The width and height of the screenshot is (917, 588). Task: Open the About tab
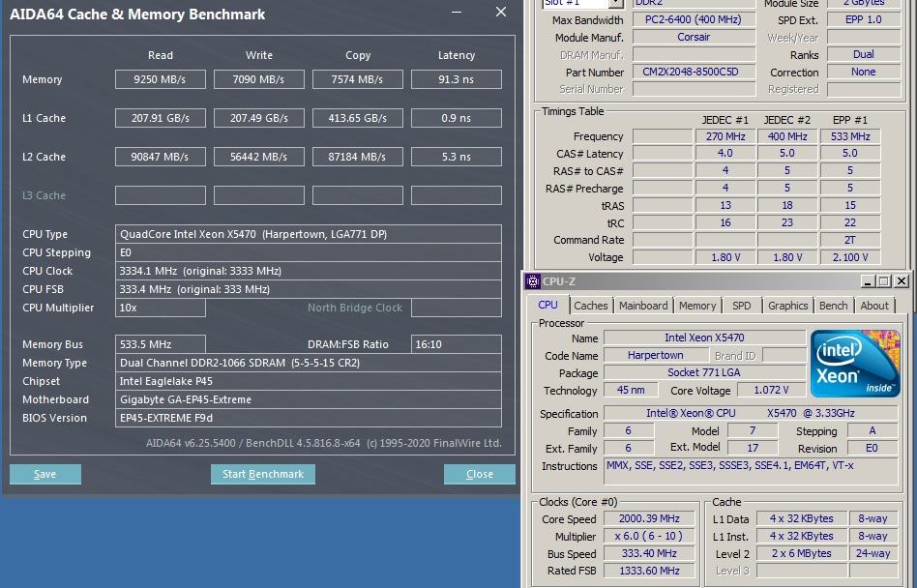coord(874,306)
